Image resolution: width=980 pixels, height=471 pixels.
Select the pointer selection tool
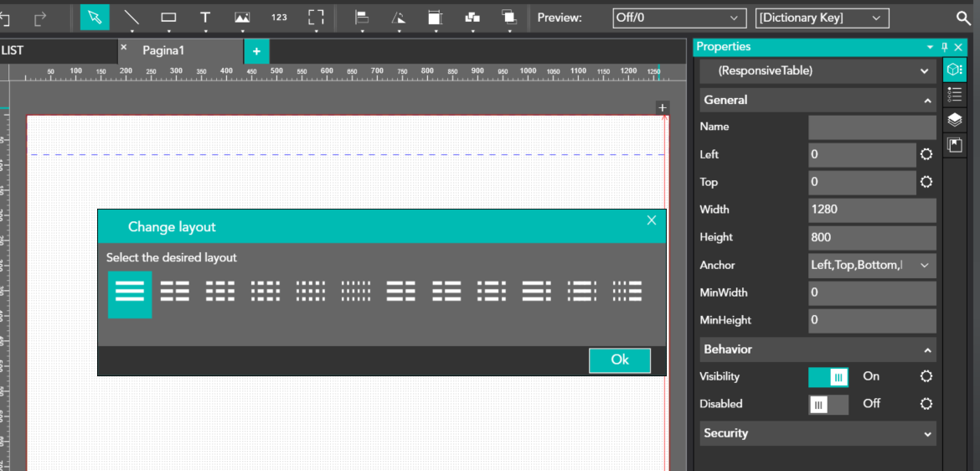coord(95,18)
